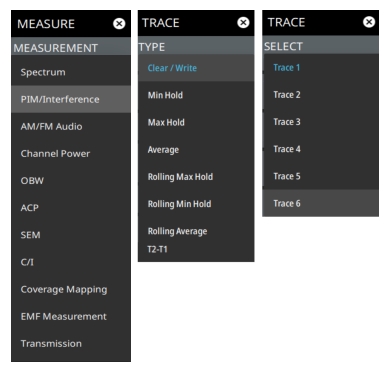
Task: Choose the SEM measurement
Action: click(x=71, y=235)
